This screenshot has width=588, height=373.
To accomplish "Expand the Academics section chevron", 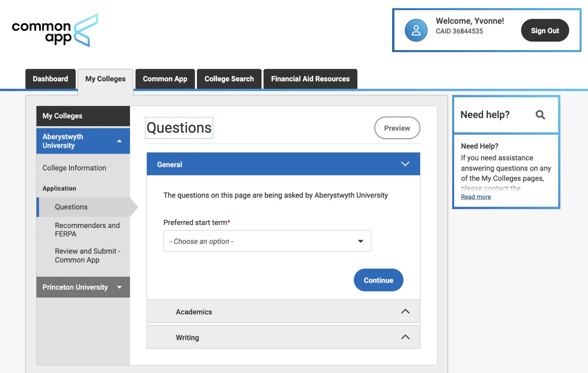I will click(x=405, y=311).
